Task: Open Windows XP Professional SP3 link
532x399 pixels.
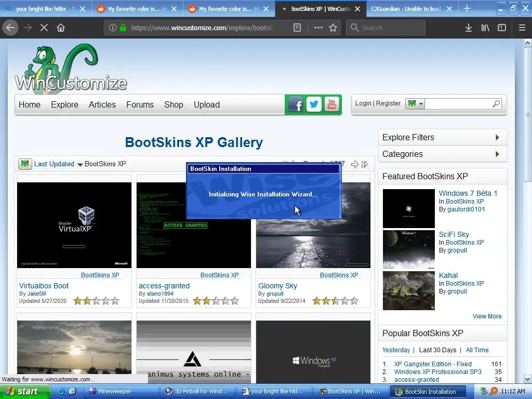Action: [x=437, y=372]
